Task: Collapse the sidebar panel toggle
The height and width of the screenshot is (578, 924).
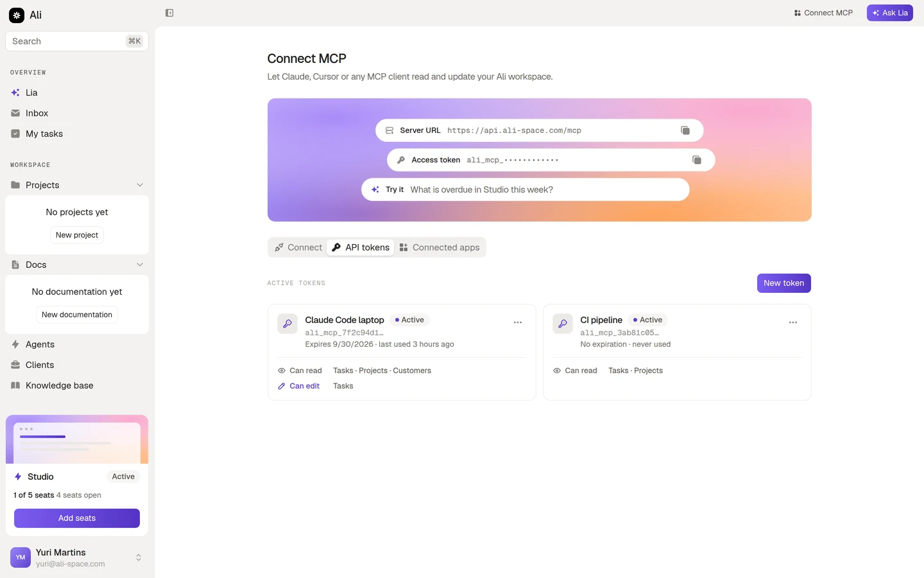Action: 169,13
